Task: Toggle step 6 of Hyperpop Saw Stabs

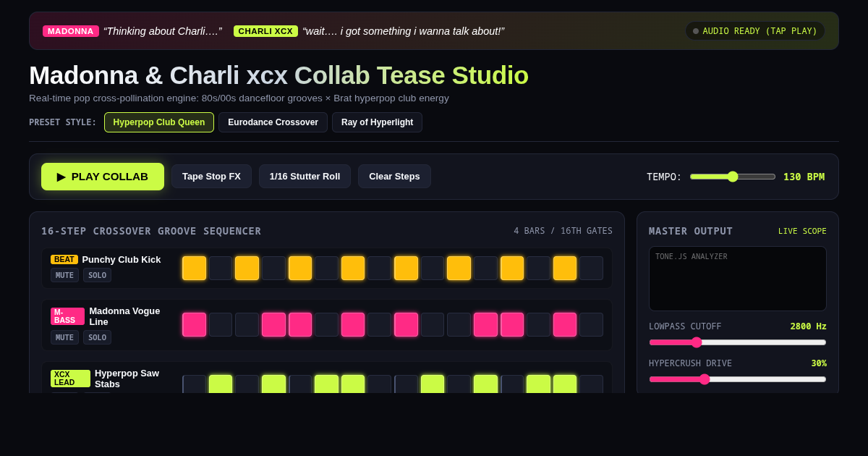Action: point(326,384)
